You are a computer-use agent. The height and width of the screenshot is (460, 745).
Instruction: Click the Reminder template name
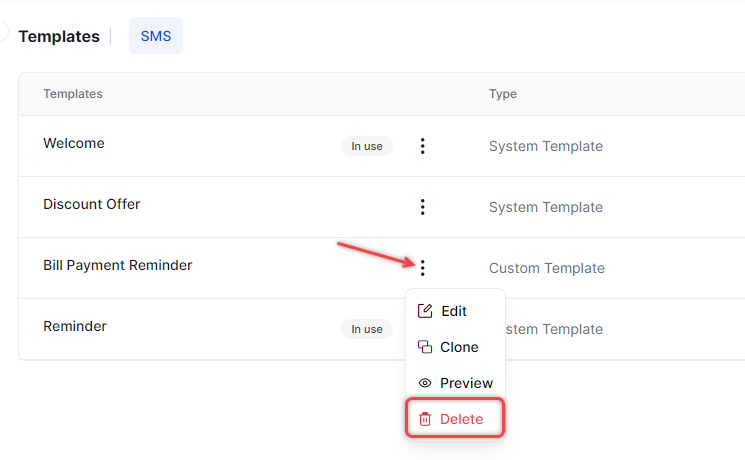coord(75,326)
